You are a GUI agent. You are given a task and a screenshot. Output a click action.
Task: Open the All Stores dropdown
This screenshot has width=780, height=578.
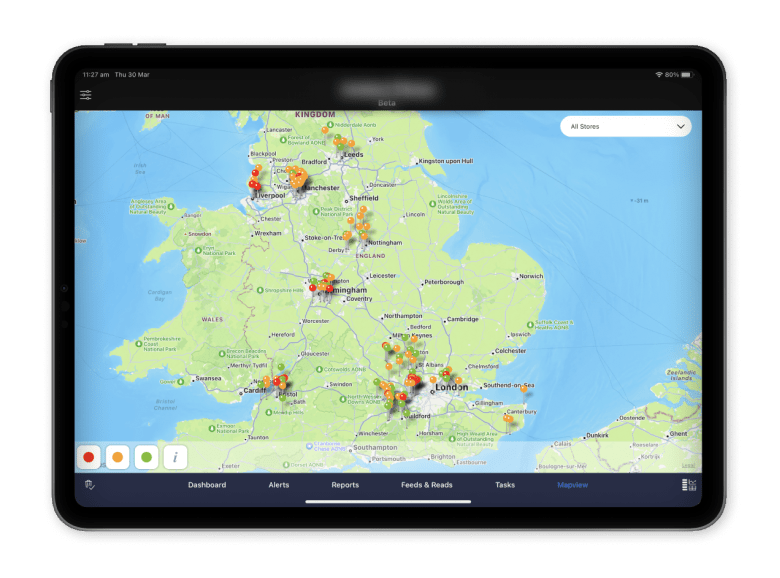click(625, 127)
